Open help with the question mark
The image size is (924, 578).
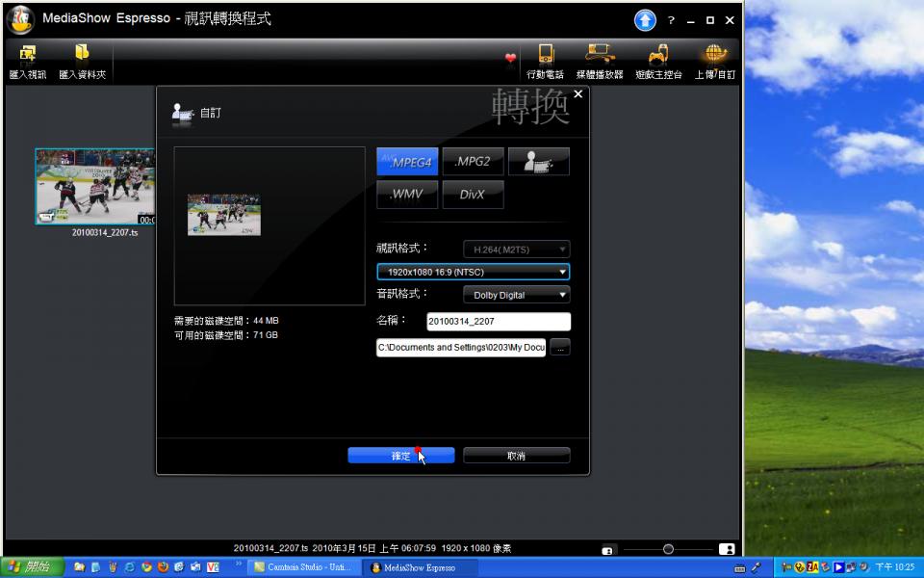tap(671, 20)
